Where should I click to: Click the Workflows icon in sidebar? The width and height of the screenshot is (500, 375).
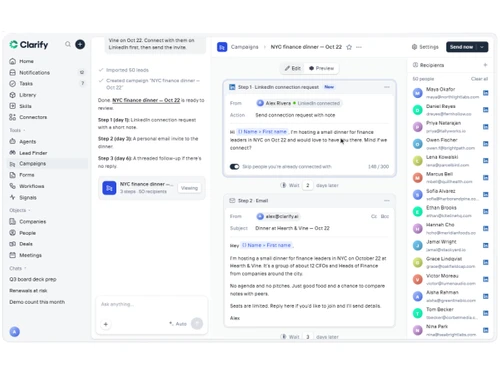[13, 186]
